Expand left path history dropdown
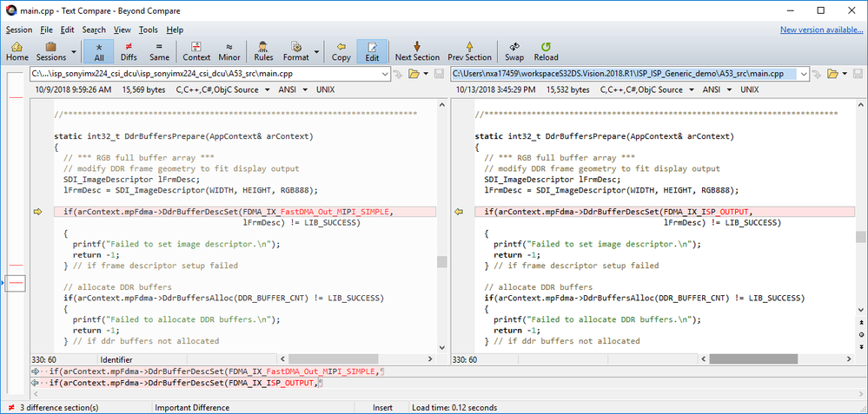 [x=385, y=74]
